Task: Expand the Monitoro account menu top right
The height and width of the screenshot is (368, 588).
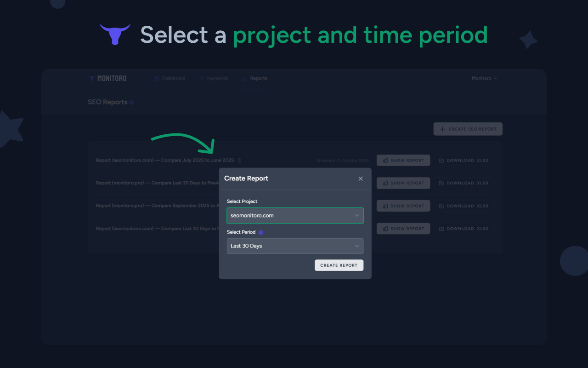Action: [484, 78]
